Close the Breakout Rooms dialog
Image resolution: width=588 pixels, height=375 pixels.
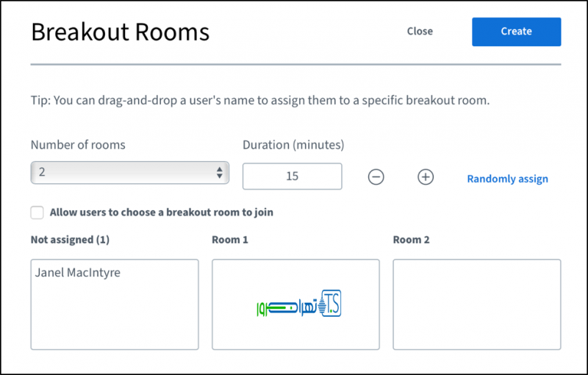(x=420, y=32)
